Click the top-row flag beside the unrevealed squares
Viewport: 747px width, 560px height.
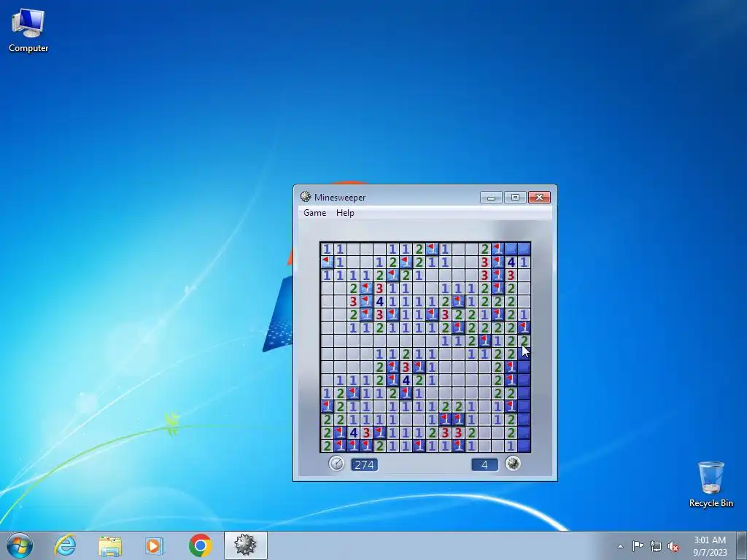498,249
